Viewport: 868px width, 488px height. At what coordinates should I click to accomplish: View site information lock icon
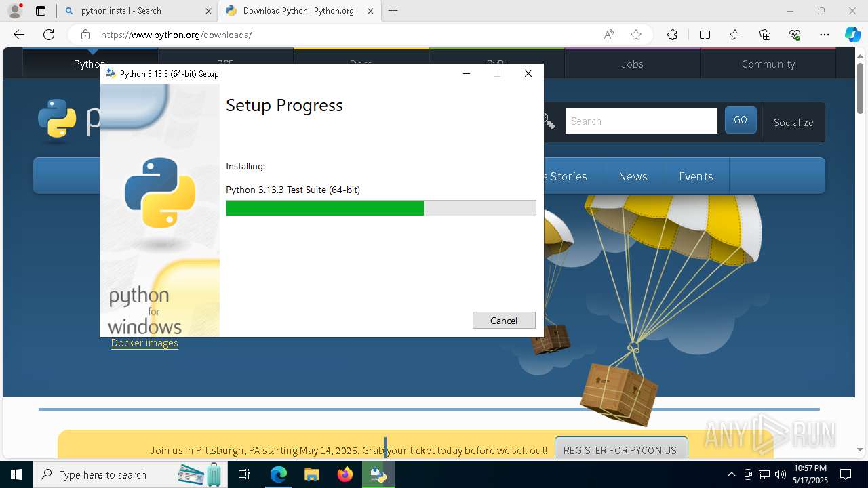click(x=85, y=35)
